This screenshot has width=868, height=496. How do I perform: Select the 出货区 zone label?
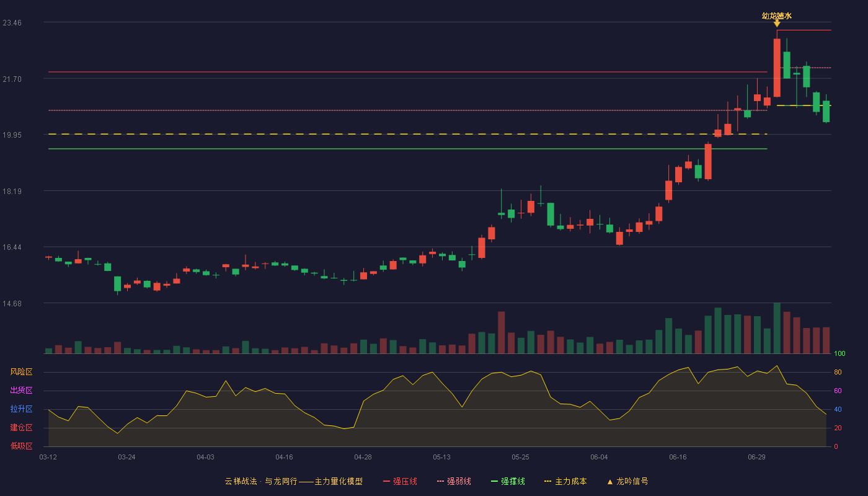click(21, 391)
